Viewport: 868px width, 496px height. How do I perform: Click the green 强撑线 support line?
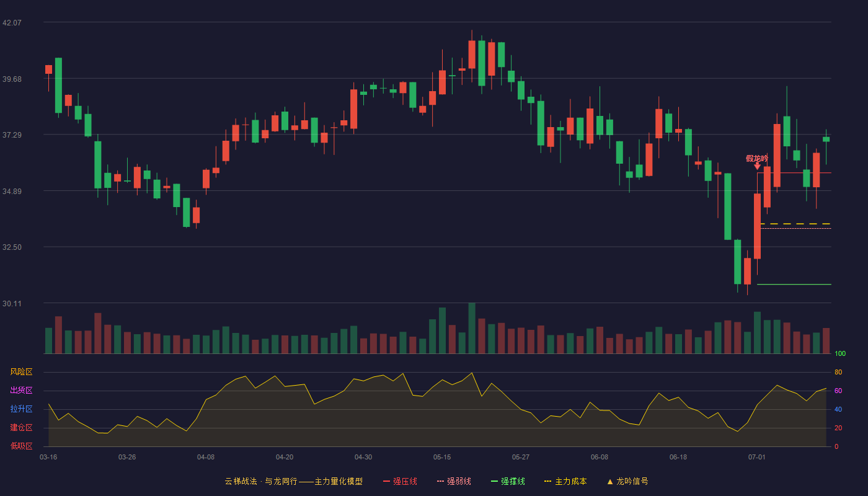click(x=794, y=285)
